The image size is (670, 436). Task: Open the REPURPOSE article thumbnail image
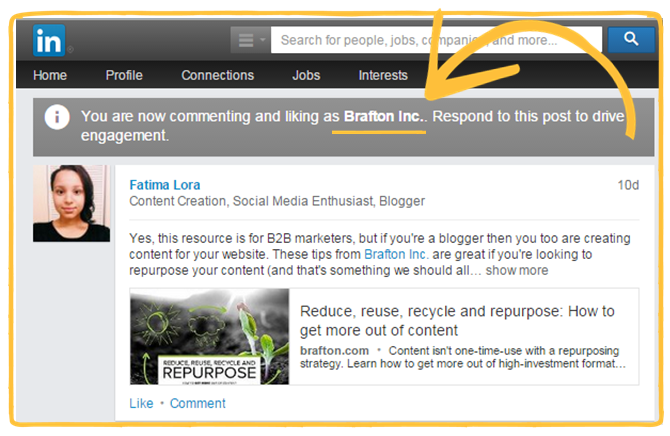[x=209, y=337]
